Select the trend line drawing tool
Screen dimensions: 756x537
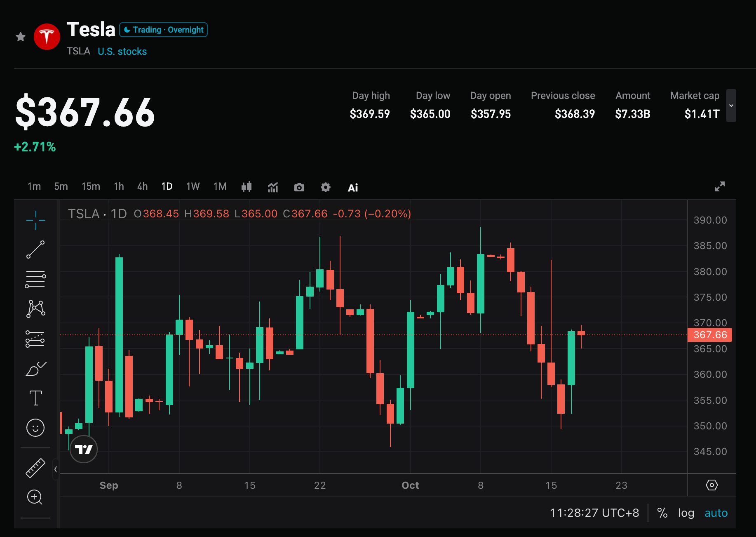pyautogui.click(x=35, y=250)
